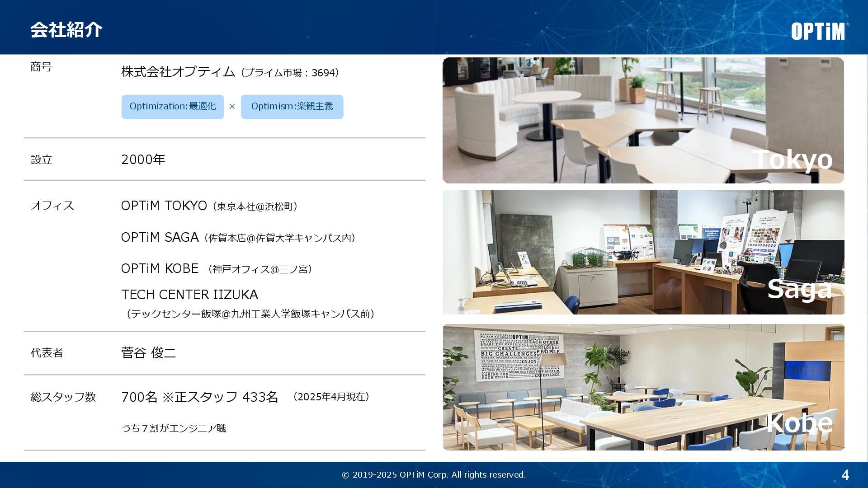Click the OPTiM logo in header
The height and width of the screenshot is (488, 868).
pyautogui.click(x=820, y=31)
